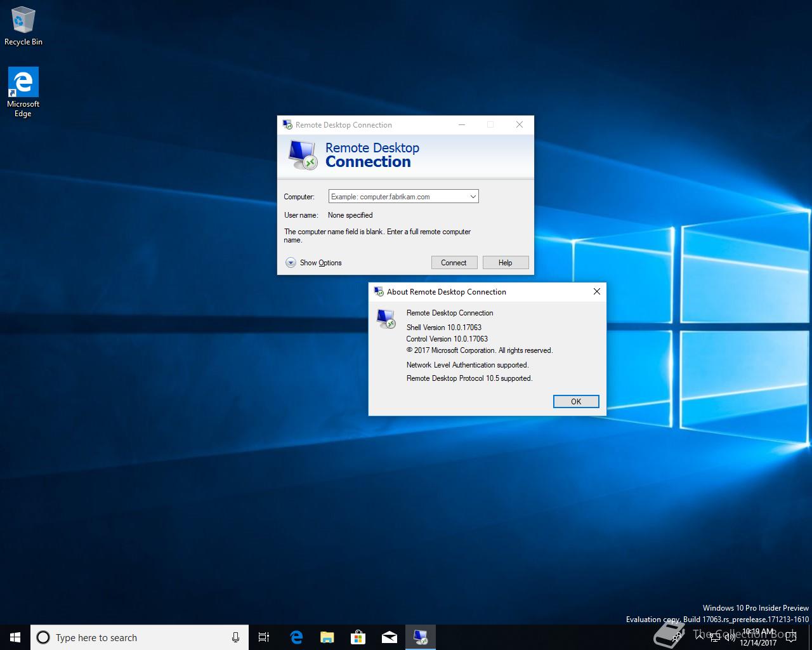Open the Windows Start menu
The height and width of the screenshot is (650, 812).
pyautogui.click(x=15, y=637)
